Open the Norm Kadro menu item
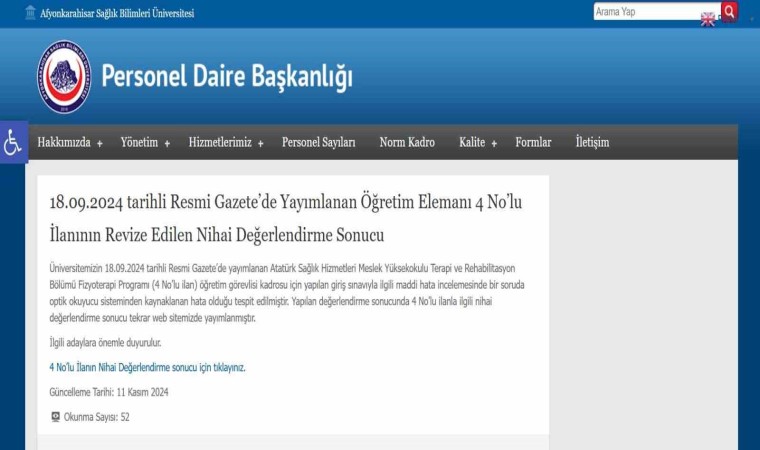This screenshot has height=450, width=760. pos(407,142)
